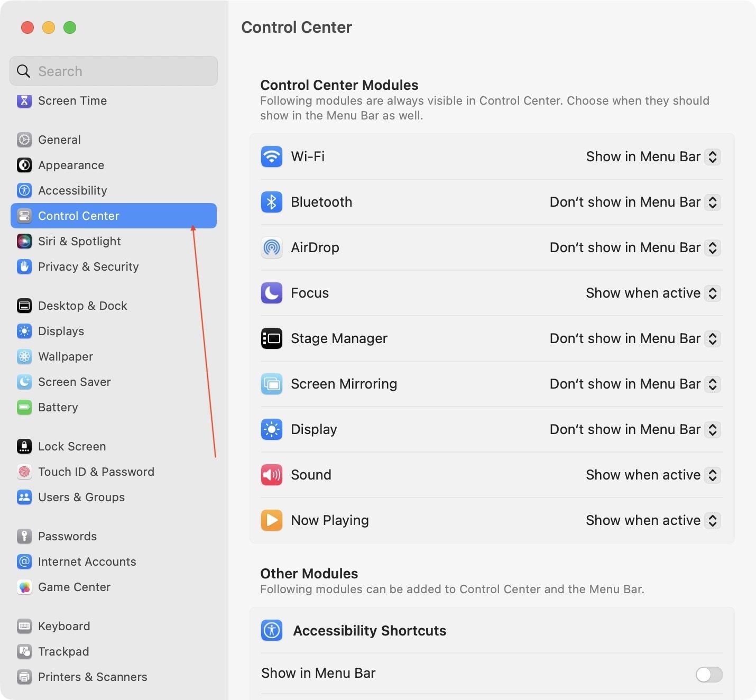Click the Wi-Fi module icon
Screen dimensions: 756x700
271,156
